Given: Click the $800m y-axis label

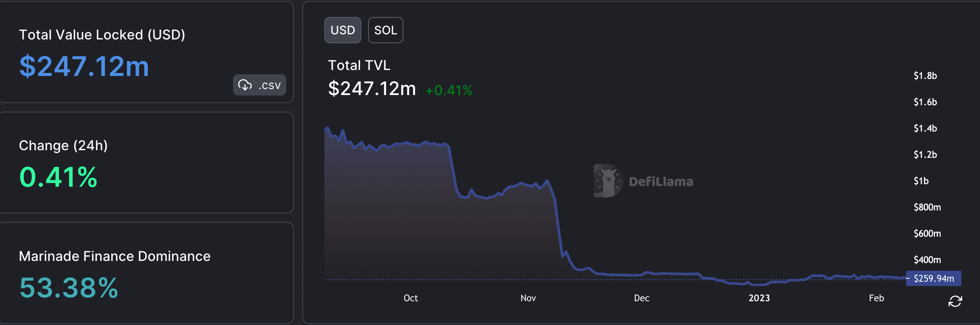Looking at the screenshot, I should coord(927,207).
